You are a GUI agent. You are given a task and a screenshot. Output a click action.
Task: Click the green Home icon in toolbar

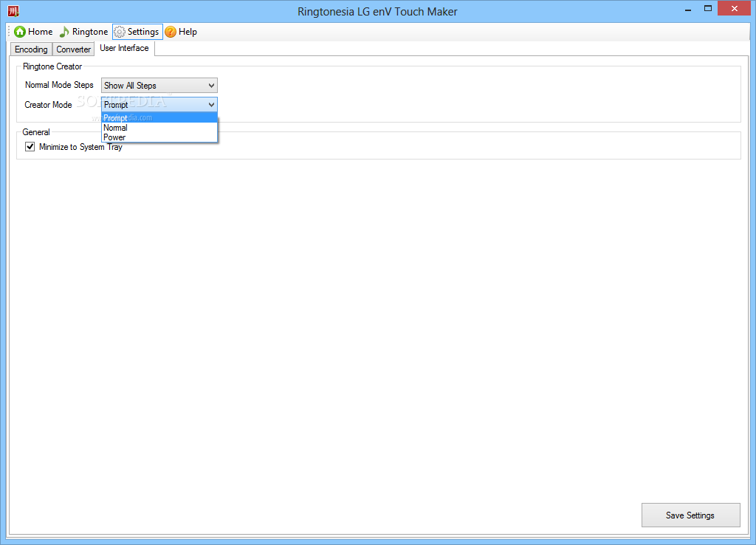pos(20,32)
